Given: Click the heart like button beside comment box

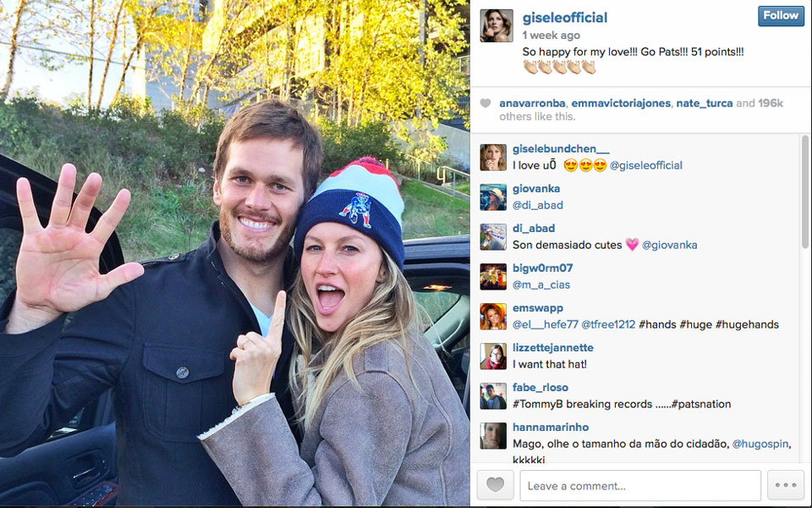Looking at the screenshot, I should (495, 485).
